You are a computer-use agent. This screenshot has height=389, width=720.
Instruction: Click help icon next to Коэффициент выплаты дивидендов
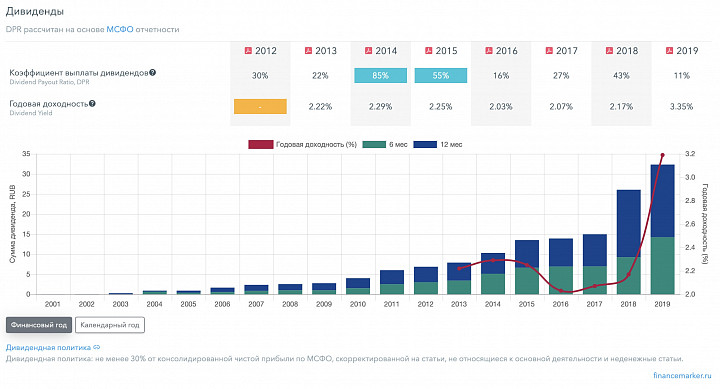pos(152,73)
